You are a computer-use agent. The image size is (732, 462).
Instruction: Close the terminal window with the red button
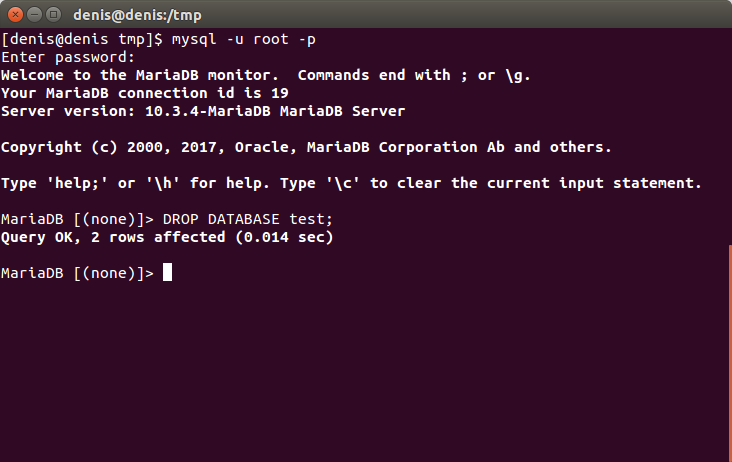(15, 14)
